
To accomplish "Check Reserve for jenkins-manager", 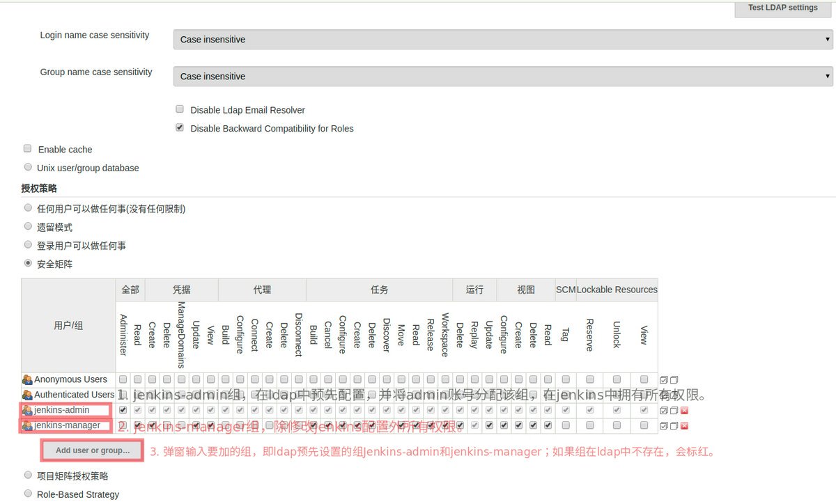I will pos(589,425).
